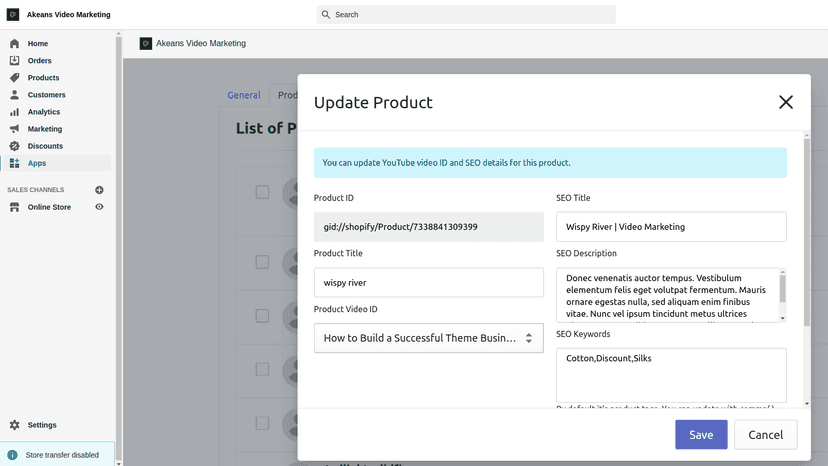Image resolution: width=828 pixels, height=466 pixels.
Task: Click the info banner about YouTube video ID
Action: click(550, 163)
